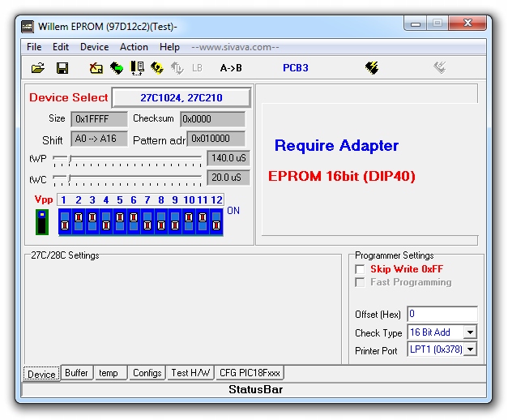Click the tWC slider handle
The height and width of the screenshot is (420, 508).
click(x=69, y=178)
